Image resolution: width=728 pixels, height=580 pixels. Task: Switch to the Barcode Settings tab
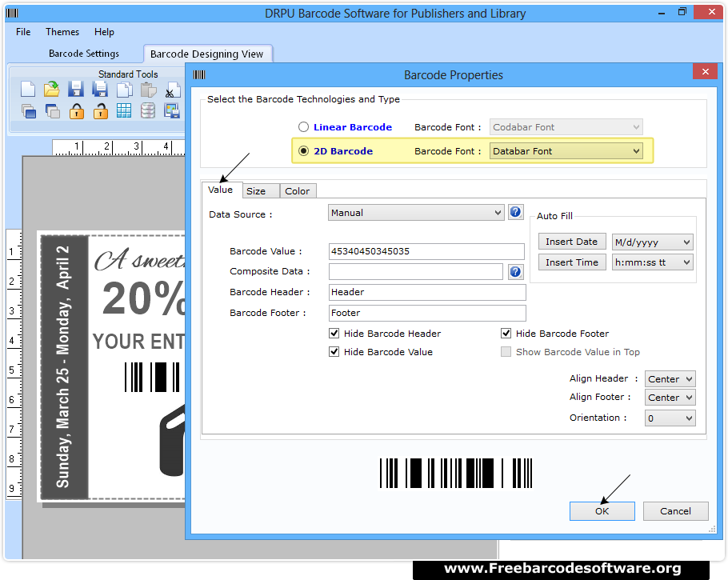(83, 54)
